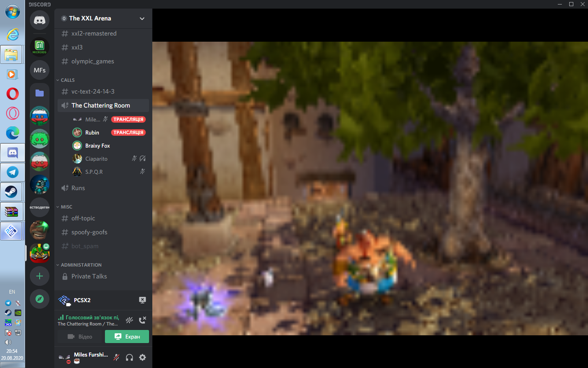Open Discord Home direct messages
Screen dimensions: 588x368
(x=40, y=20)
